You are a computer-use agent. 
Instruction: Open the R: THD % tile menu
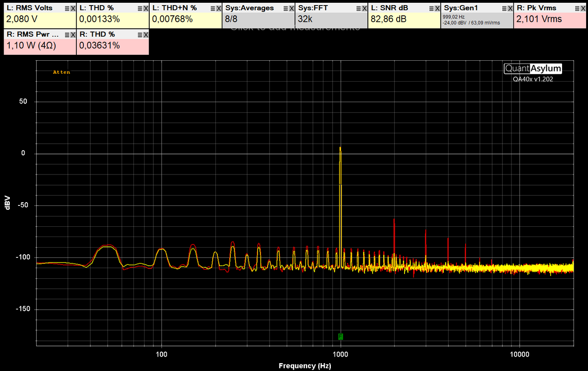(140, 35)
